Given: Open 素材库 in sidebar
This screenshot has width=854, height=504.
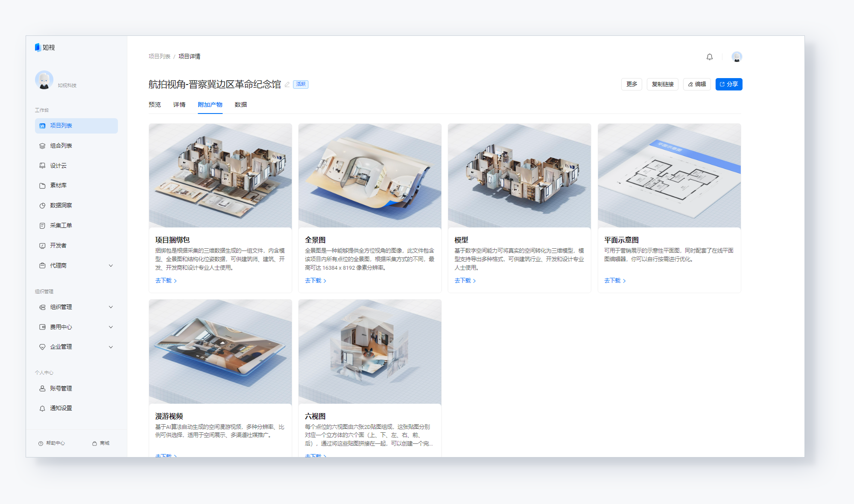Looking at the screenshot, I should pos(76,186).
